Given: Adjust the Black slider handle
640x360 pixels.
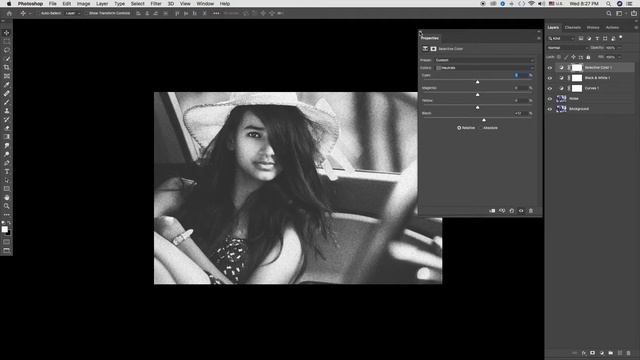Looking at the screenshot, I should coord(484,120).
